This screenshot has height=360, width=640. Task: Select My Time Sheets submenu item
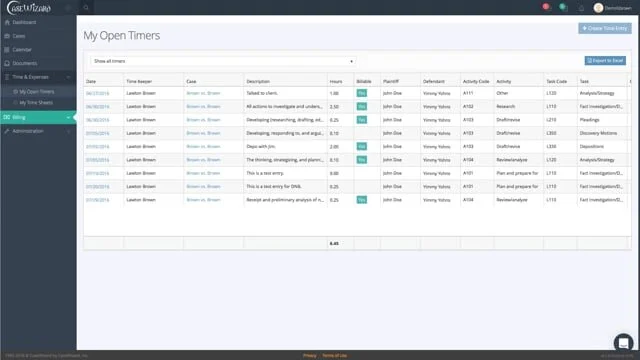click(x=36, y=102)
